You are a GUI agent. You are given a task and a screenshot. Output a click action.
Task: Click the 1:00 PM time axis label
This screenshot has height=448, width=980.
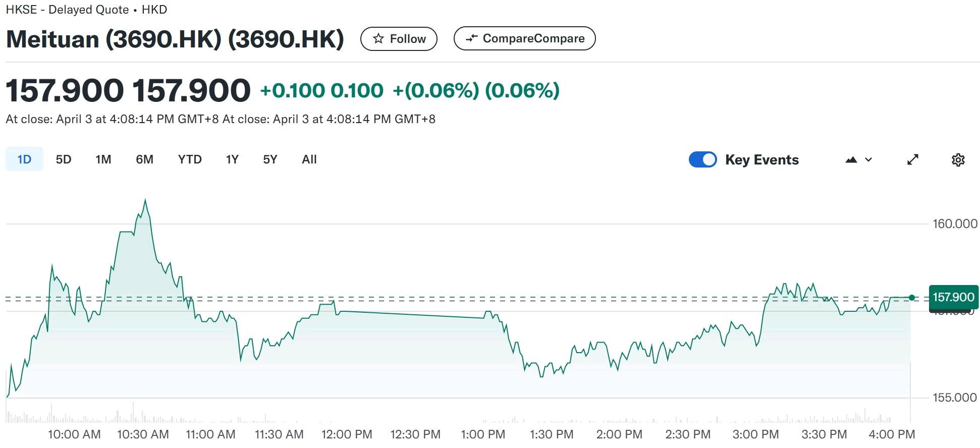(483, 434)
